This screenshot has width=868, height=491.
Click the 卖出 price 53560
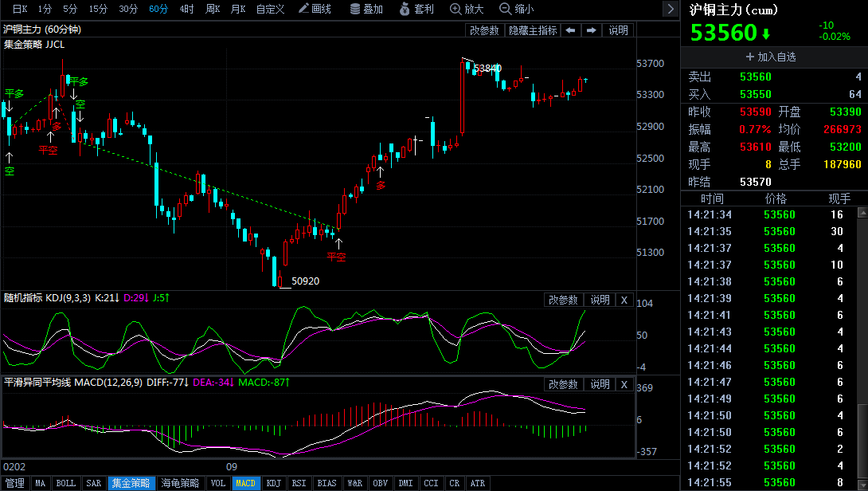pos(756,77)
